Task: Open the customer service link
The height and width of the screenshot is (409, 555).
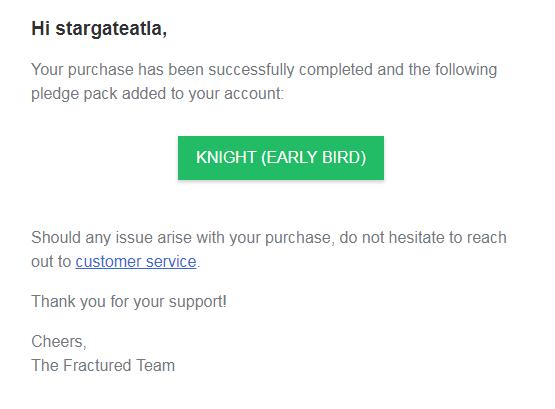Action: click(x=136, y=262)
